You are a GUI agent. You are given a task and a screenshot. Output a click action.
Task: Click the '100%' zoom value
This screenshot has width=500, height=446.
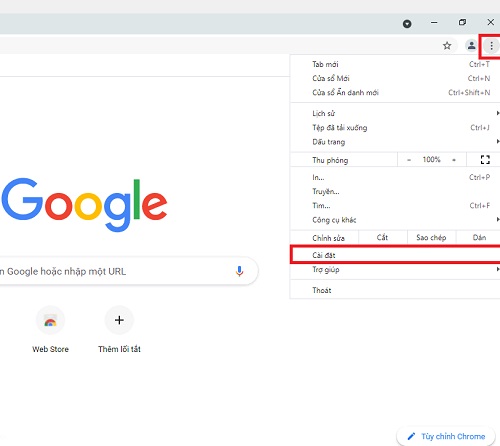coord(431,160)
